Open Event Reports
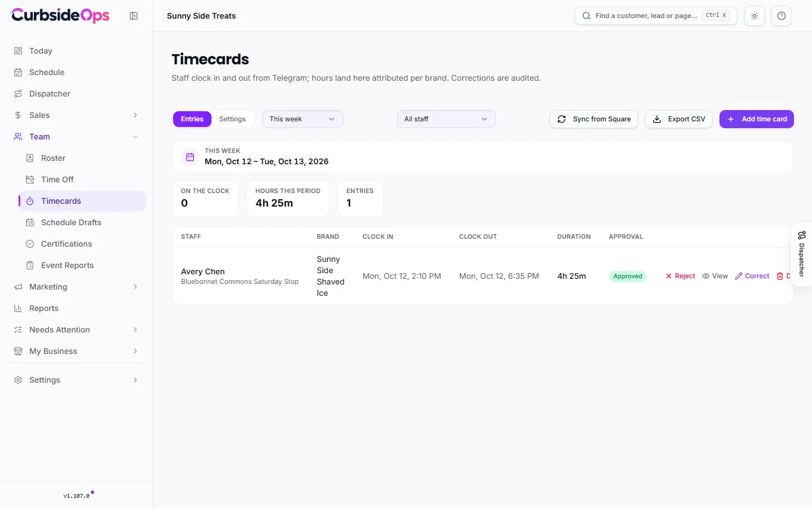 pyautogui.click(x=82, y=265)
